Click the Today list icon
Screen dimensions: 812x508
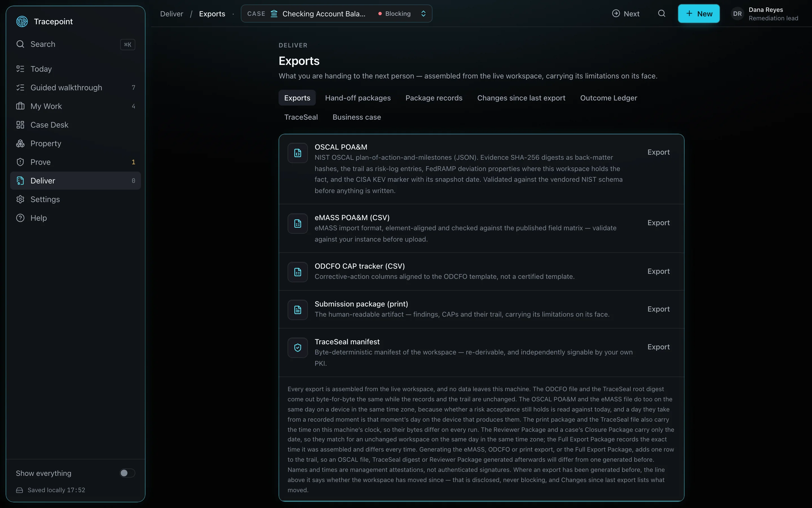[20, 69]
